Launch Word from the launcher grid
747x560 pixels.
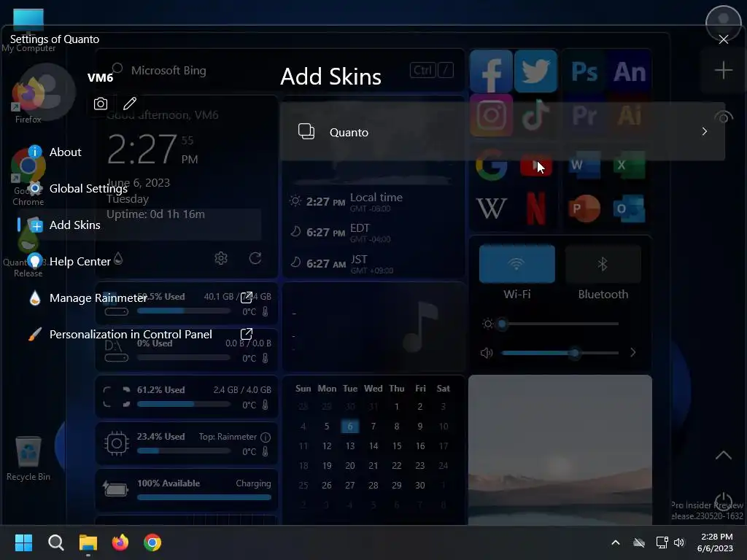(584, 165)
